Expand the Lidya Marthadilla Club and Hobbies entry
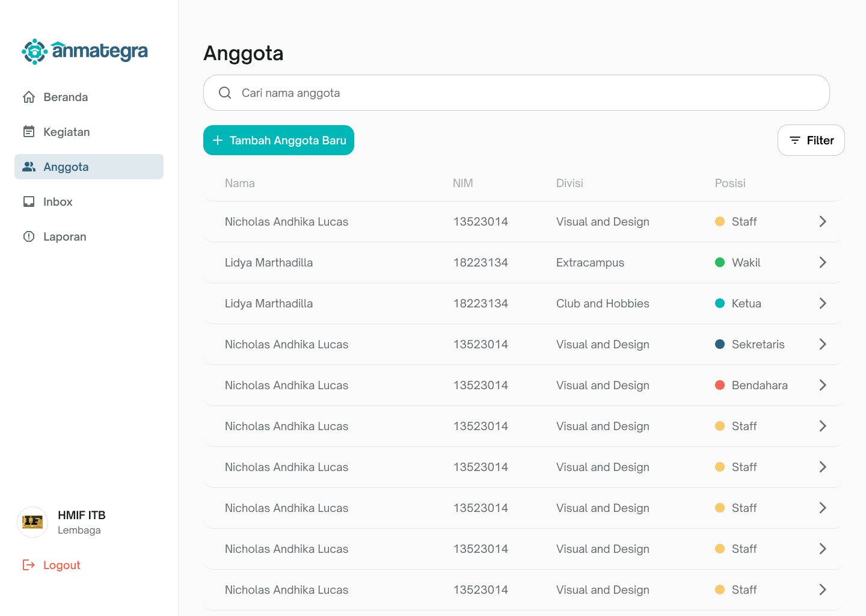 pyautogui.click(x=823, y=303)
